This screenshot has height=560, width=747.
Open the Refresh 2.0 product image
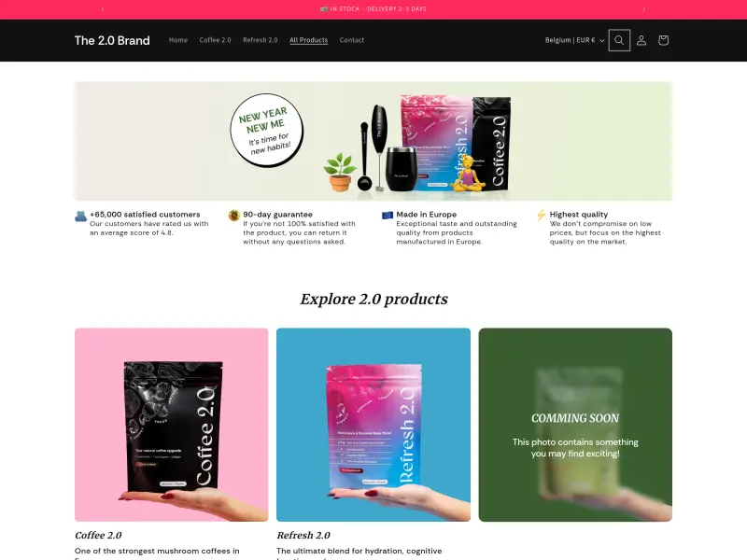point(373,425)
